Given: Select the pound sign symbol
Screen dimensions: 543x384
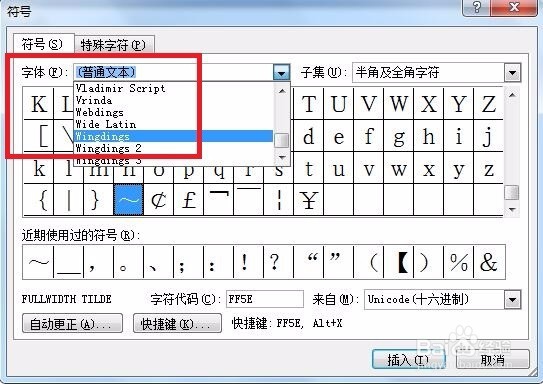Looking at the screenshot, I should [x=189, y=200].
